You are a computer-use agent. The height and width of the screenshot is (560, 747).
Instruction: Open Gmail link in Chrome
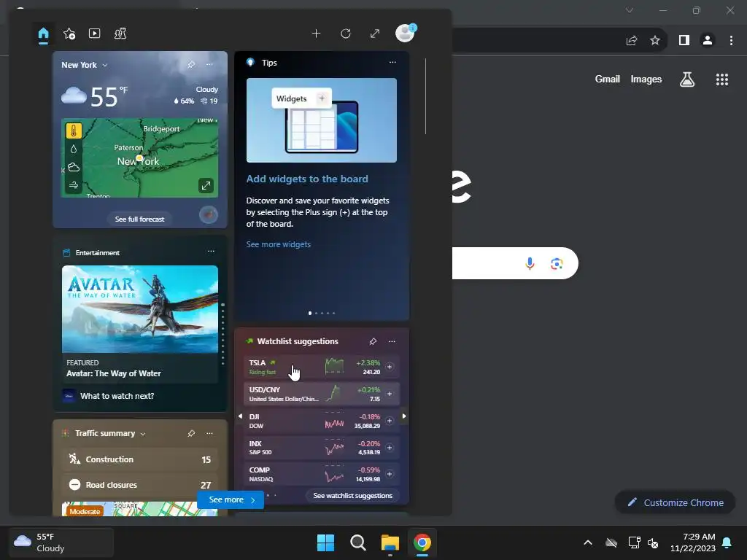pyautogui.click(x=608, y=79)
